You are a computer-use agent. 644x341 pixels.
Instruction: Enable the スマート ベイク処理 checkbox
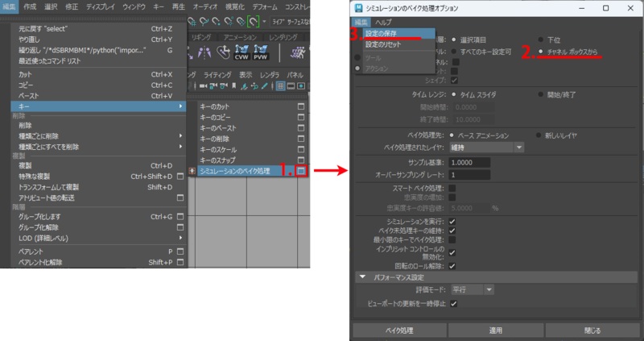pyautogui.click(x=453, y=188)
